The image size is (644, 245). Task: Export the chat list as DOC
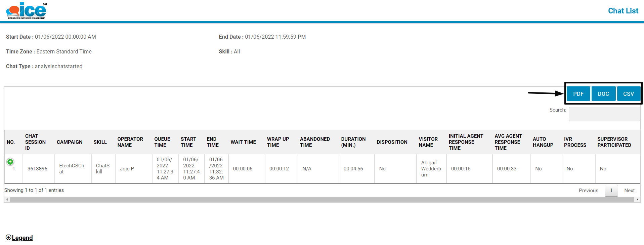[603, 94]
